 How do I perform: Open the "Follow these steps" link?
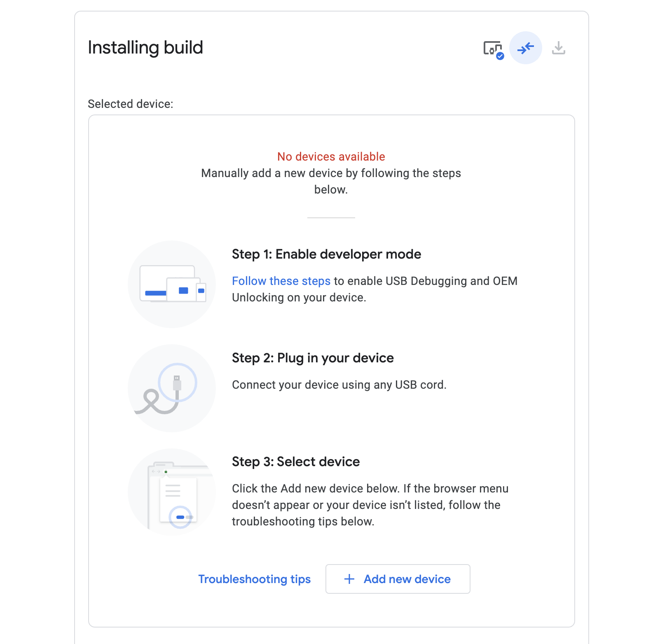(x=281, y=281)
